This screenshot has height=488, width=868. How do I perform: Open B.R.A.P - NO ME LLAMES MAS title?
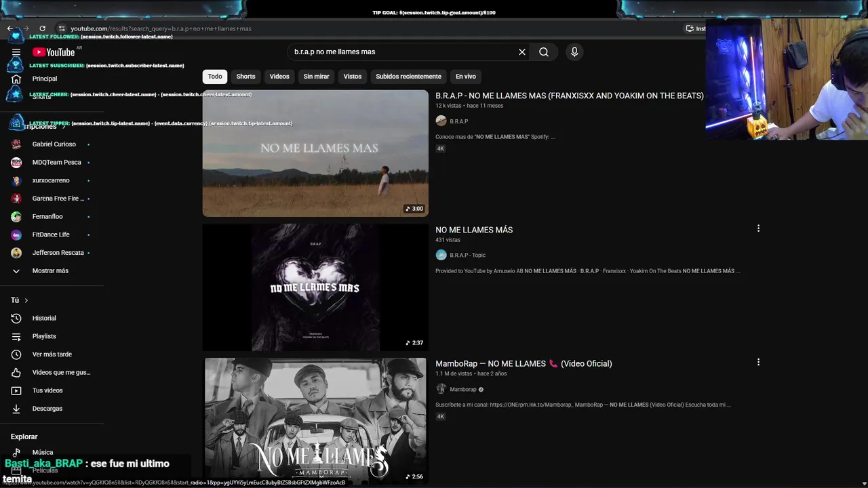570,96
